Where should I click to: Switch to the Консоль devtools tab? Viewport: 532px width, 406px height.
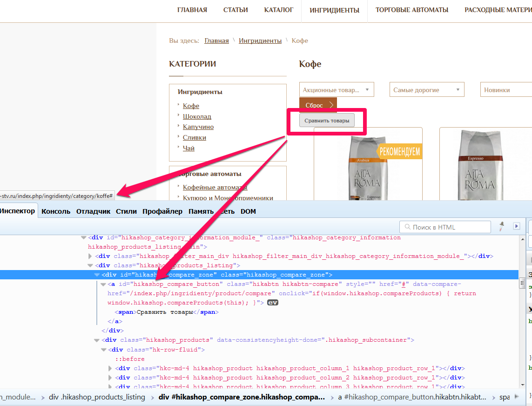tap(56, 211)
